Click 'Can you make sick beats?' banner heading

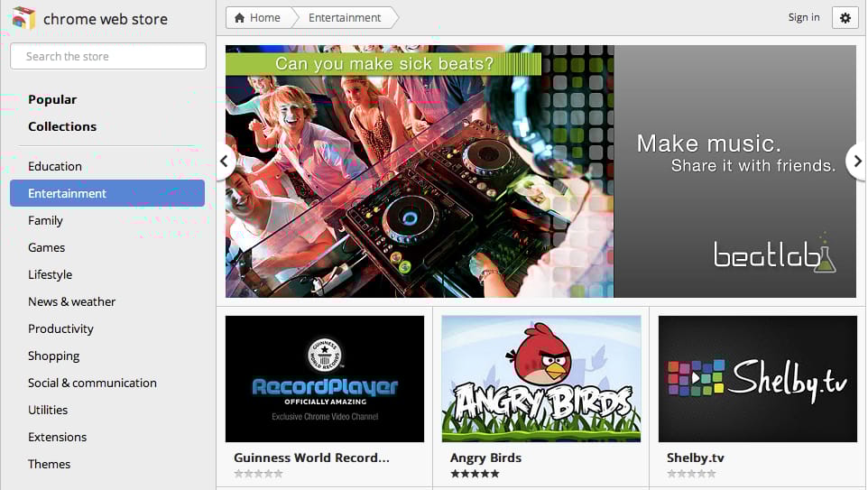pyautogui.click(x=384, y=64)
